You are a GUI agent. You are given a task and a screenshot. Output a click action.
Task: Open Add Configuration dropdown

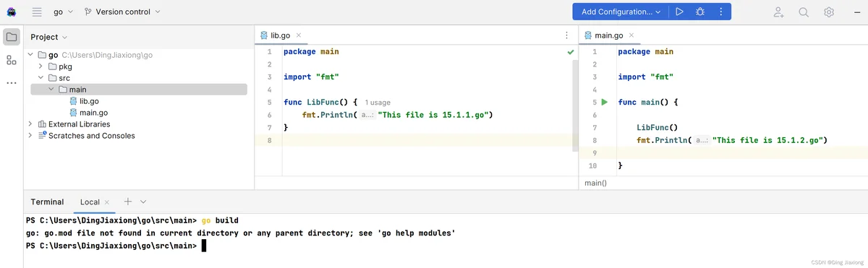(x=621, y=12)
